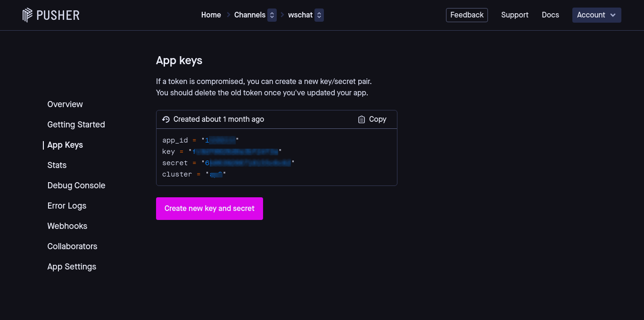Open the Support page
Viewport: 644px width, 320px height.
[x=515, y=15]
